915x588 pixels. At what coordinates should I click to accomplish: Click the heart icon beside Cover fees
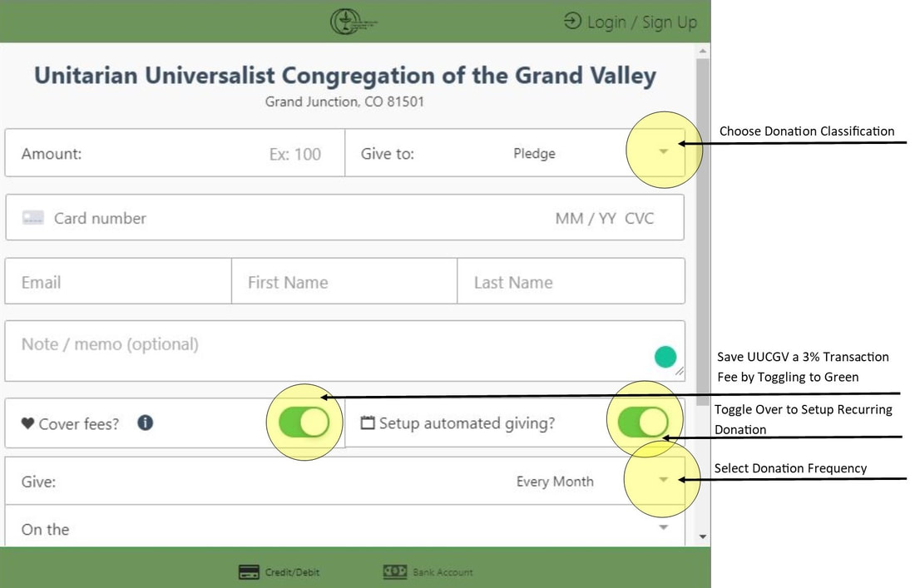coord(27,423)
